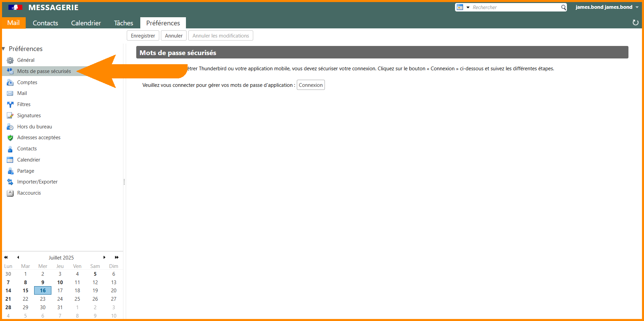
Task: Open the Contacts tab
Action: [x=45, y=23]
